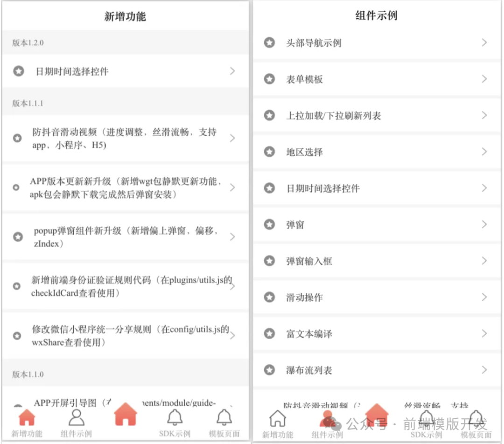Click star icon beside 弹窗 row
This screenshot has height=444, width=504.
(269, 224)
